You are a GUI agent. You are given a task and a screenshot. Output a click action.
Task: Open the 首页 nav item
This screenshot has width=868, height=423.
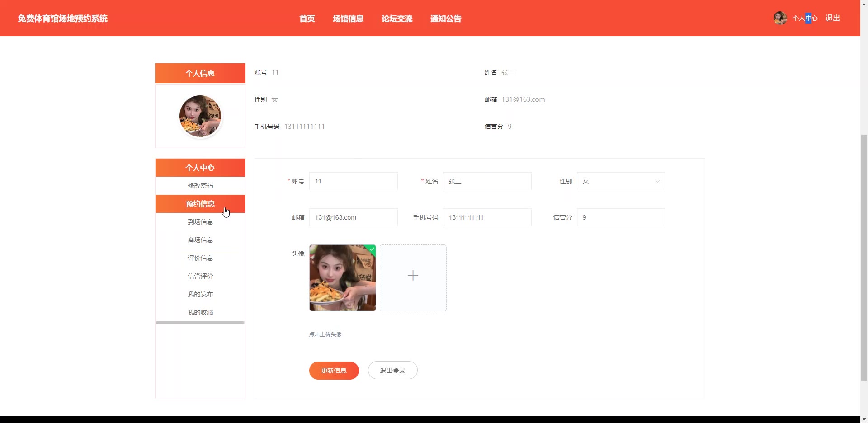tap(307, 19)
